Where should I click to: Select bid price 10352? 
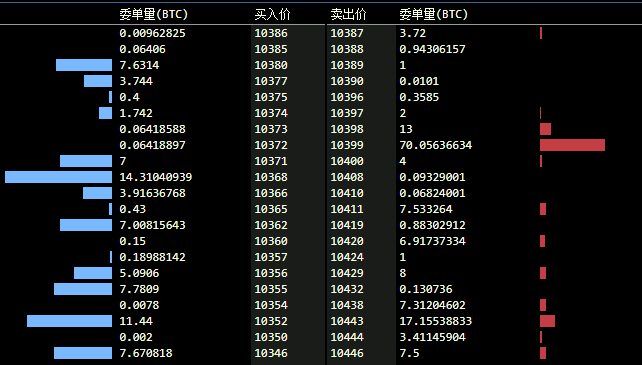point(271,321)
